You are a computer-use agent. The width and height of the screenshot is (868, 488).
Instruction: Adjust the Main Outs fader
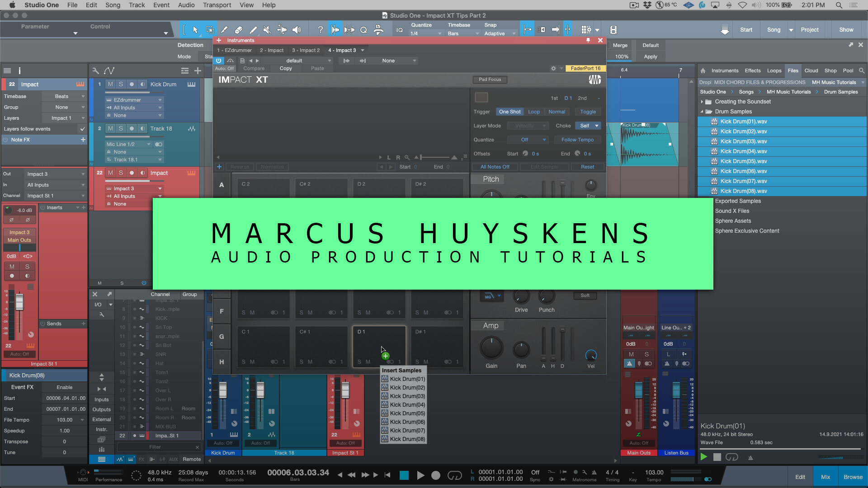(x=639, y=389)
